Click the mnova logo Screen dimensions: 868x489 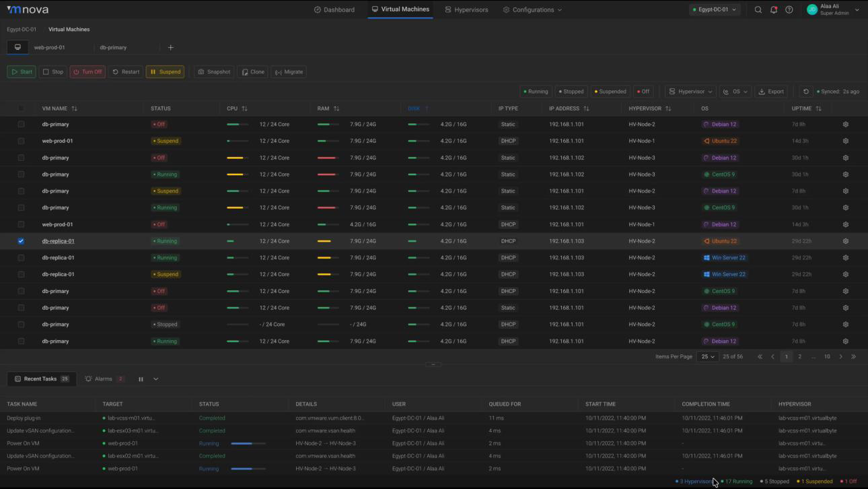(28, 9)
